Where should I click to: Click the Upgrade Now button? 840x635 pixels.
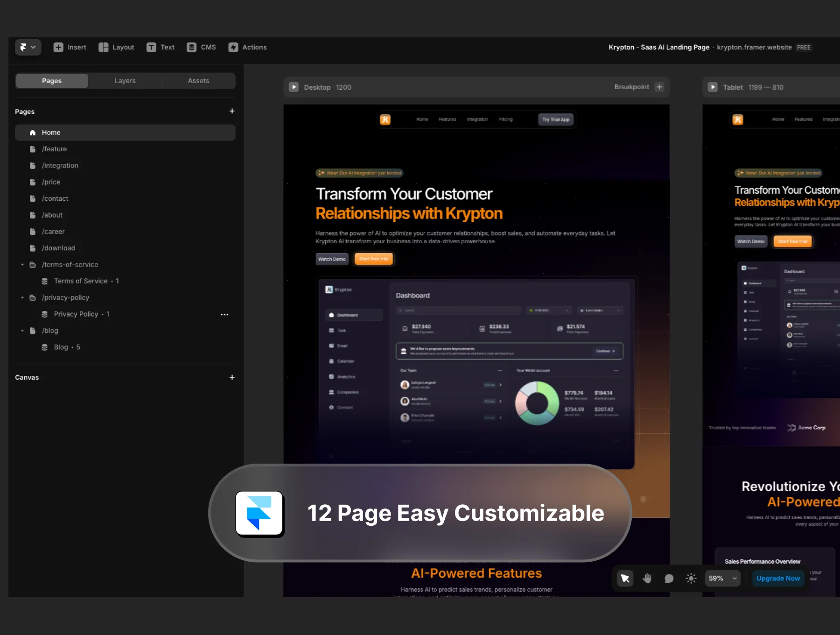pos(778,579)
